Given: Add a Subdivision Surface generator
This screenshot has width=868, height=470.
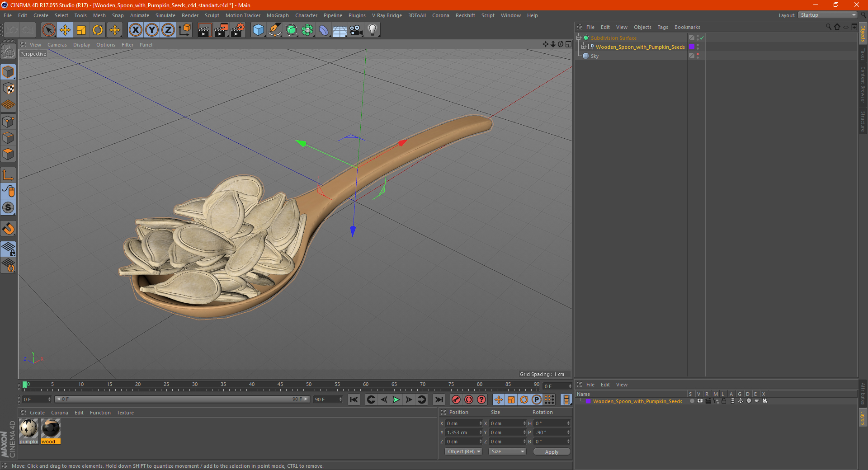Looking at the screenshot, I should point(291,30).
